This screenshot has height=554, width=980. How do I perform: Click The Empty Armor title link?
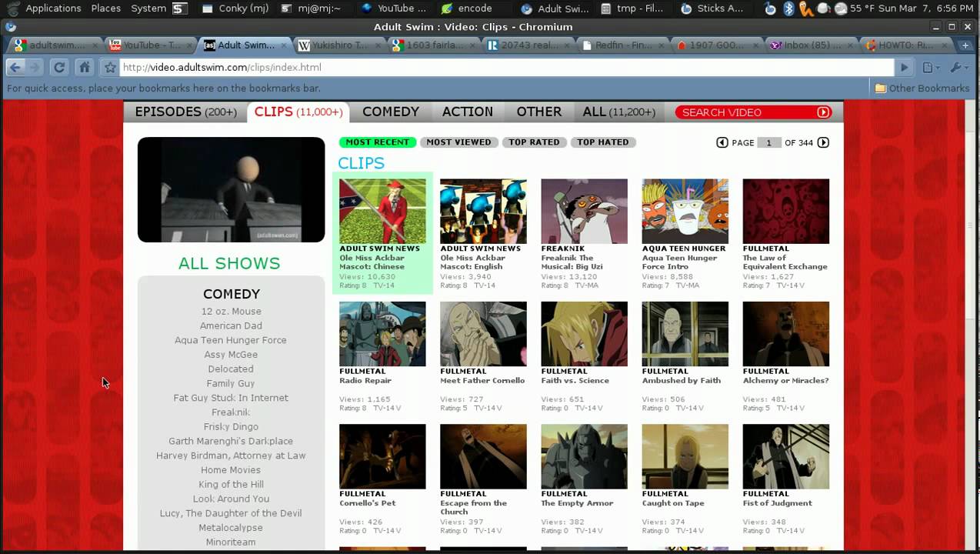[x=577, y=503]
